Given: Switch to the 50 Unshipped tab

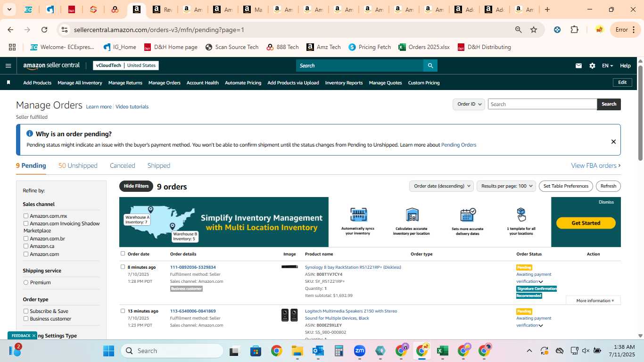Looking at the screenshot, I should [78, 165].
